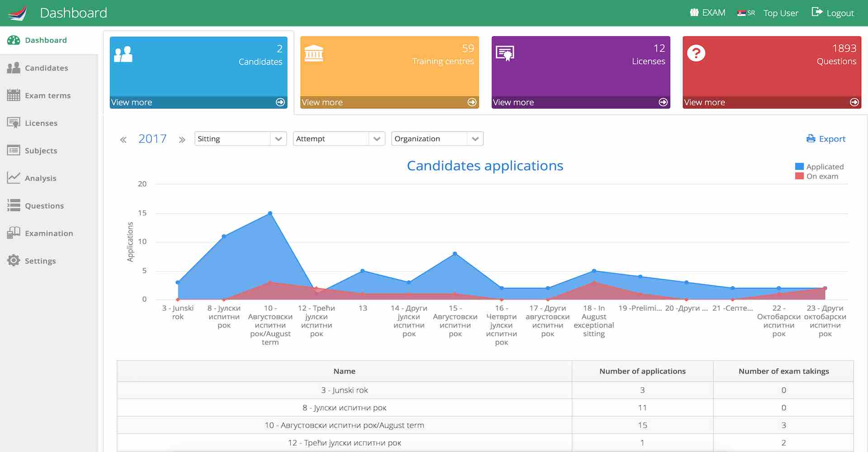Image resolution: width=868 pixels, height=452 pixels.
Task: Expand the Attempt dropdown
Action: 339,139
